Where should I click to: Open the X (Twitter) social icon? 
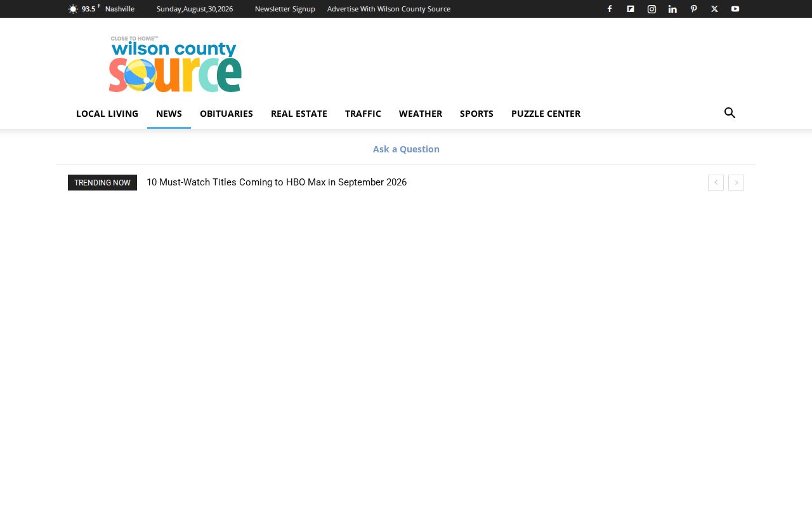pos(714,9)
